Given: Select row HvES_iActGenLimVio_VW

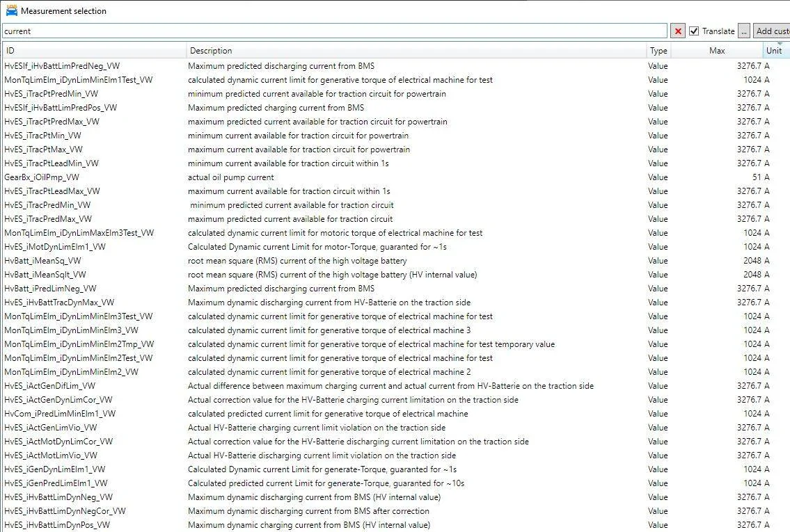Looking at the screenshot, I should (395, 428).
